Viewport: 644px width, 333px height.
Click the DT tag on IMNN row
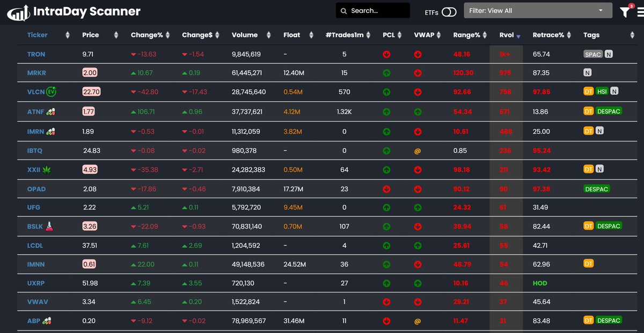click(x=589, y=263)
